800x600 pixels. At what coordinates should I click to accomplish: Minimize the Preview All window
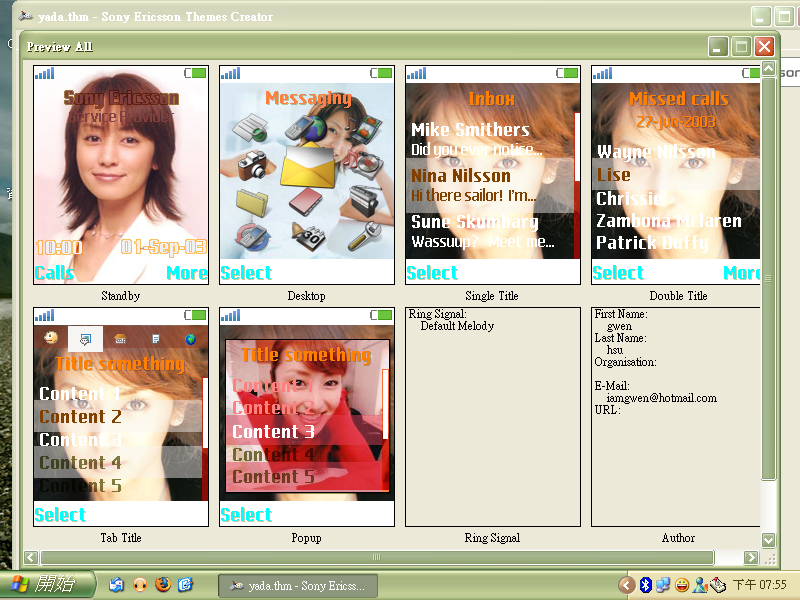tap(718, 47)
